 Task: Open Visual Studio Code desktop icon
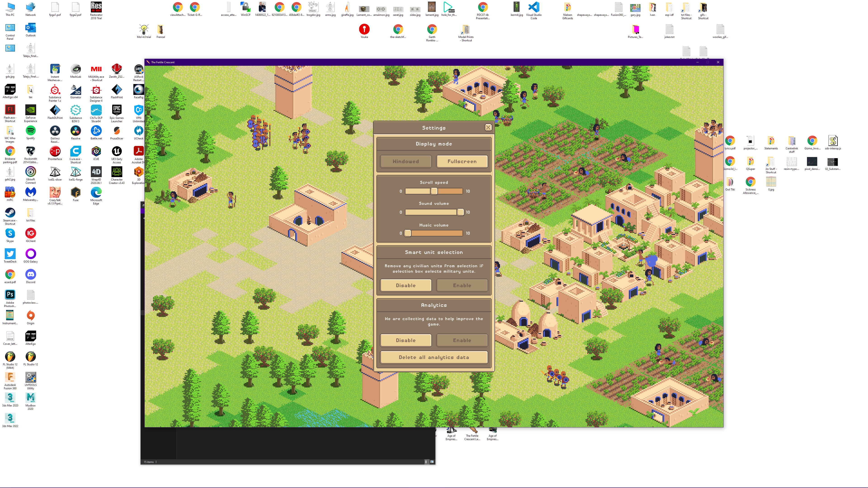click(534, 10)
